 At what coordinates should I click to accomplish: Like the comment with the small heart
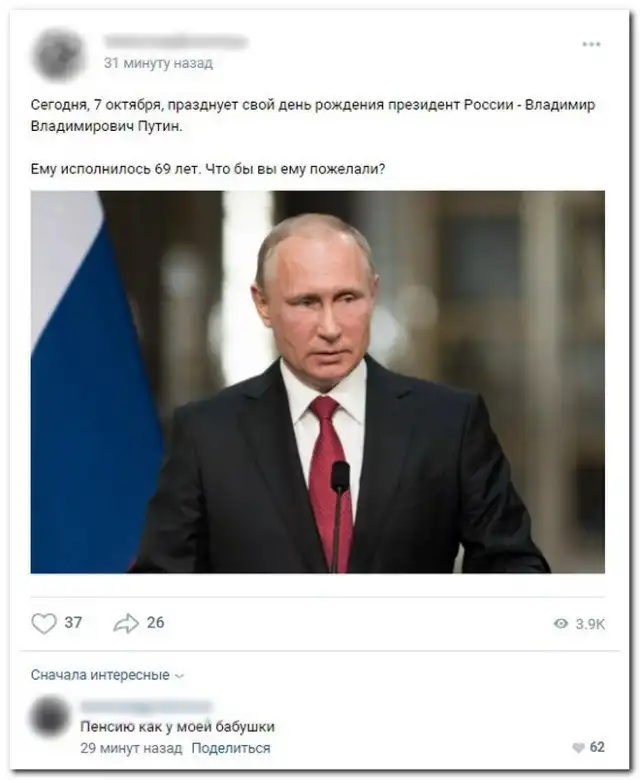pyautogui.click(x=578, y=747)
